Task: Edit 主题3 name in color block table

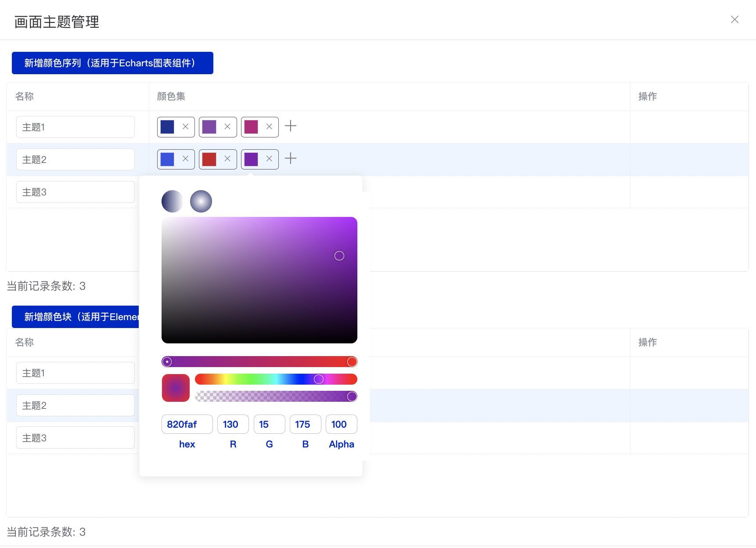Action: (x=76, y=438)
